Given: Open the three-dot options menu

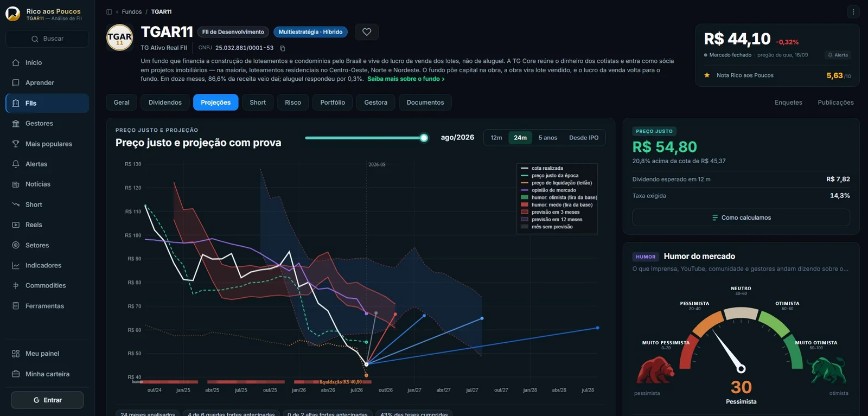Looking at the screenshot, I should pos(853,12).
